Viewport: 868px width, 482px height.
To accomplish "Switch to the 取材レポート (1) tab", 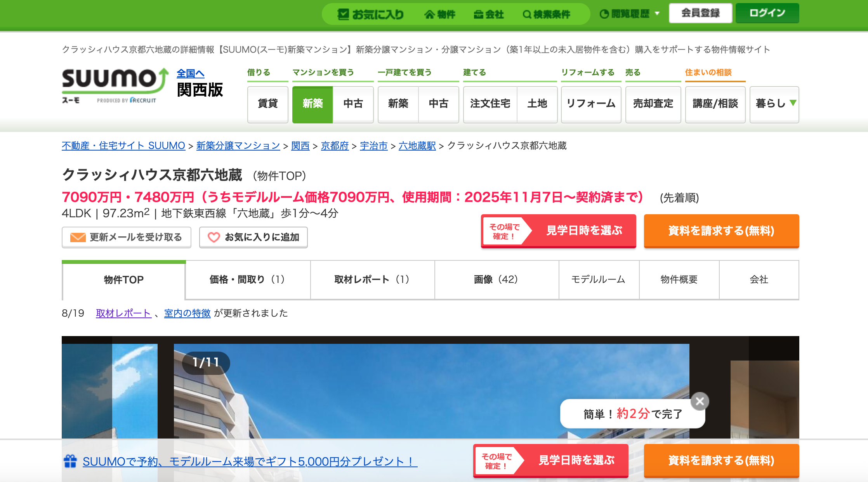I will (x=373, y=279).
